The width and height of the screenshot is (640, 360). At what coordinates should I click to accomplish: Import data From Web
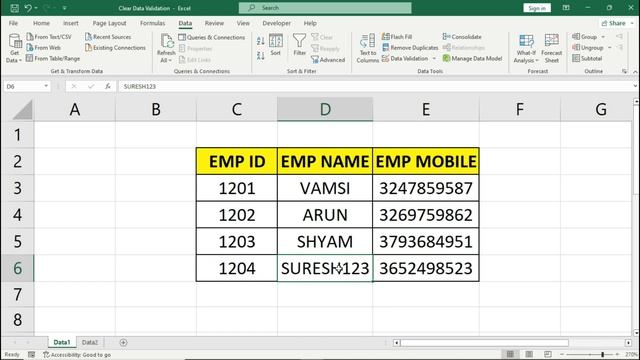point(44,48)
